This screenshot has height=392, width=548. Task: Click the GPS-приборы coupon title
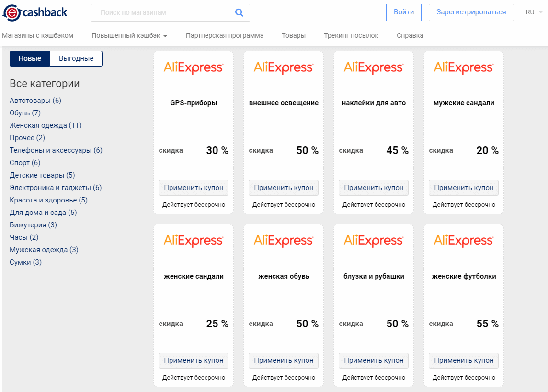(194, 103)
